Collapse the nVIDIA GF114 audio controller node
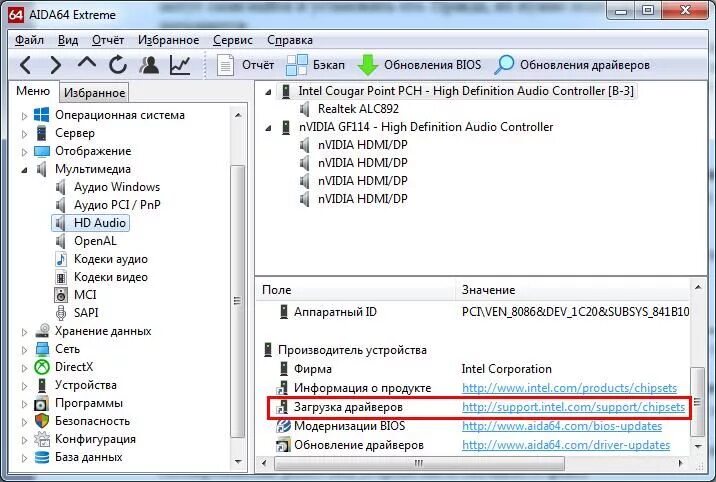 (x=268, y=128)
